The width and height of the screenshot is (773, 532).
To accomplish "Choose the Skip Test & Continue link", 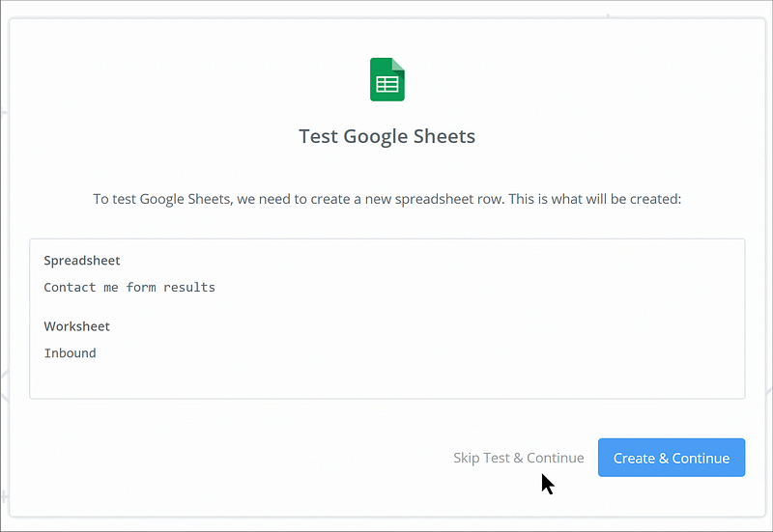I will pyautogui.click(x=518, y=458).
